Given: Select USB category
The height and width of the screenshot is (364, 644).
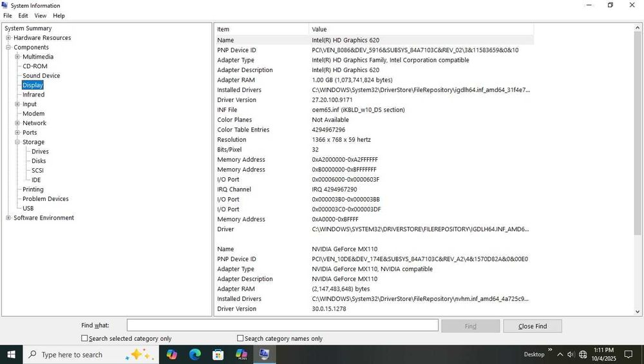Looking at the screenshot, I should (28, 208).
